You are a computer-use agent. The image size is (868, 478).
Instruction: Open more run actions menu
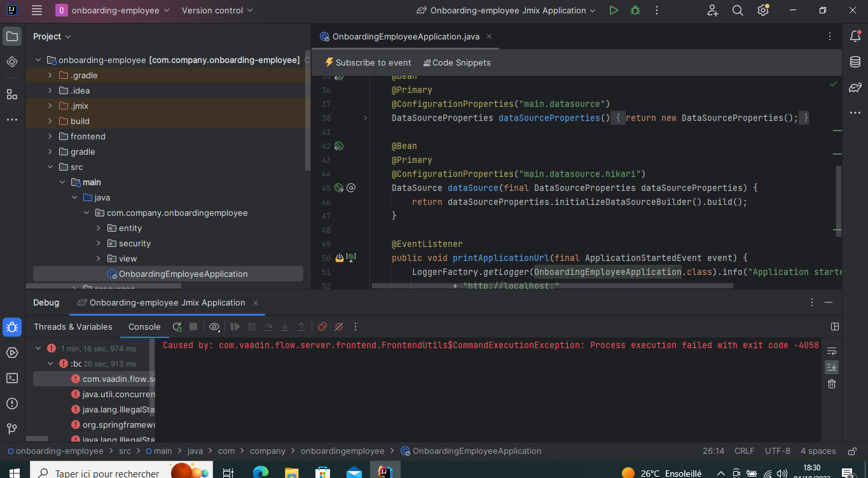tap(657, 10)
